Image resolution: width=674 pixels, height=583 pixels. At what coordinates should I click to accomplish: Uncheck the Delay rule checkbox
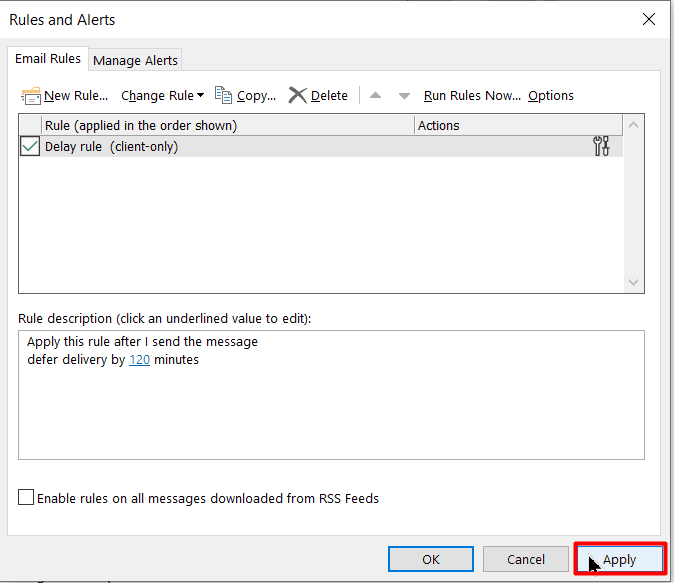pos(30,147)
